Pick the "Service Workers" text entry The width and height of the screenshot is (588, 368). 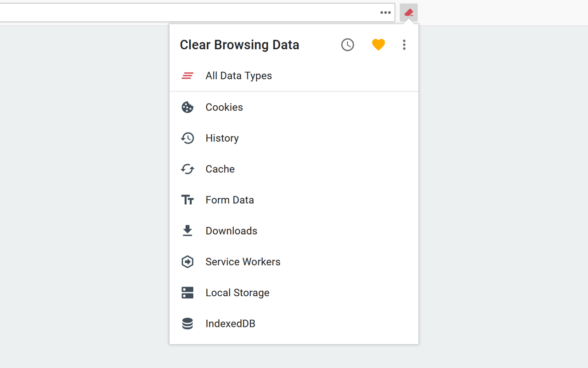[x=243, y=262]
